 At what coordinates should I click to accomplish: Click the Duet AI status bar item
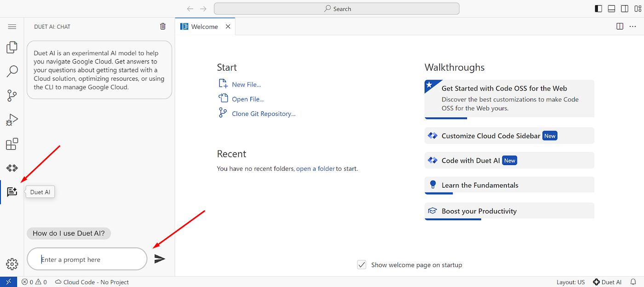pos(607,282)
